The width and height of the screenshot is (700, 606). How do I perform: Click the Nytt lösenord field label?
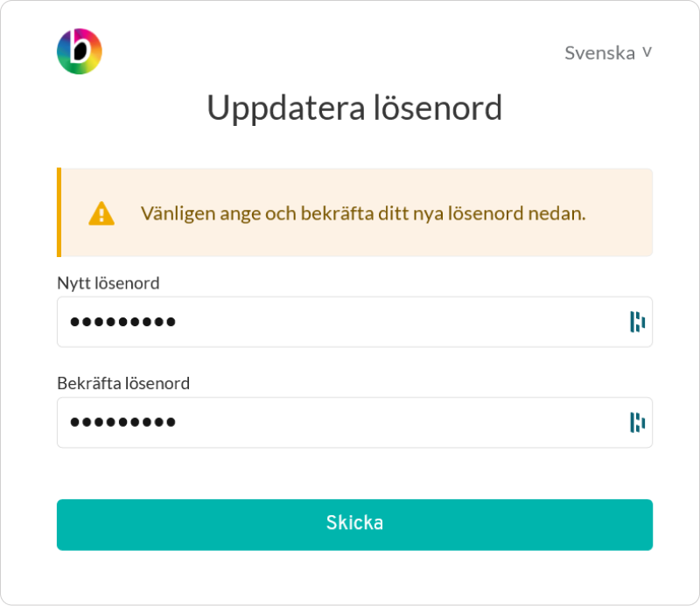(x=108, y=283)
